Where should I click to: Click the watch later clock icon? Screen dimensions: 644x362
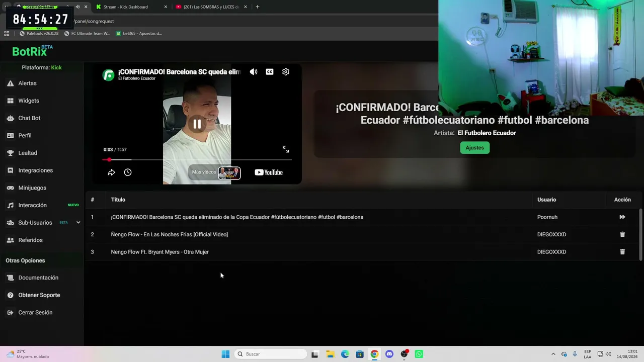[128, 172]
